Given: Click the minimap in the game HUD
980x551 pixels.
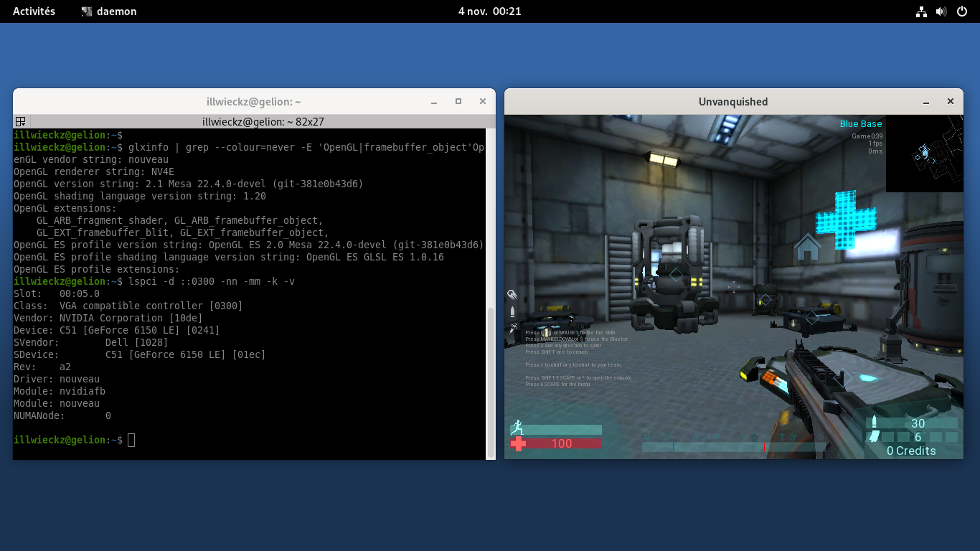Looking at the screenshot, I should tap(924, 154).
